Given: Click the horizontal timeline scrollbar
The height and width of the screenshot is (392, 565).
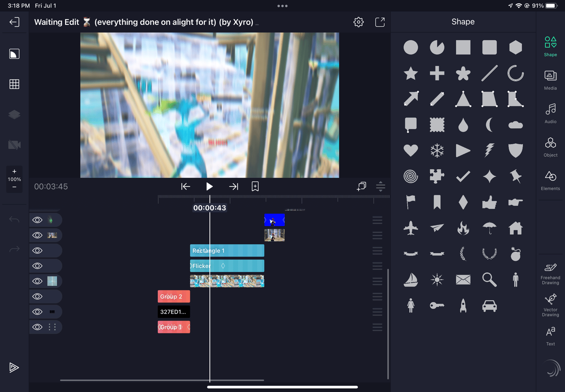Looking at the screenshot, I should click(162, 380).
